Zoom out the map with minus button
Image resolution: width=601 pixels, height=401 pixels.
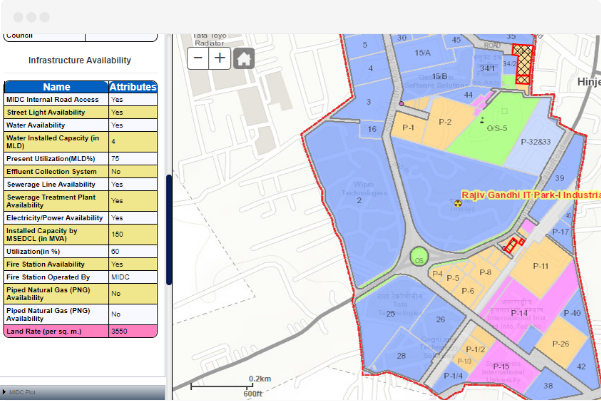[x=198, y=58]
